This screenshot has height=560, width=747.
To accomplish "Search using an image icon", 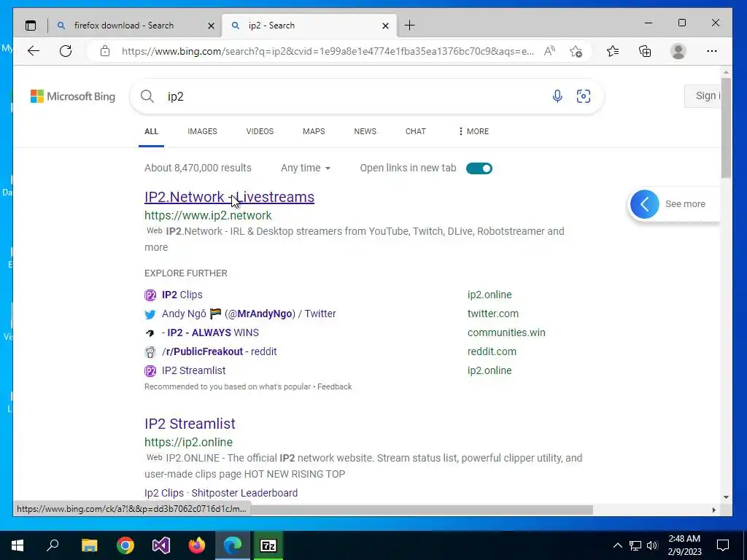I will pos(584,96).
